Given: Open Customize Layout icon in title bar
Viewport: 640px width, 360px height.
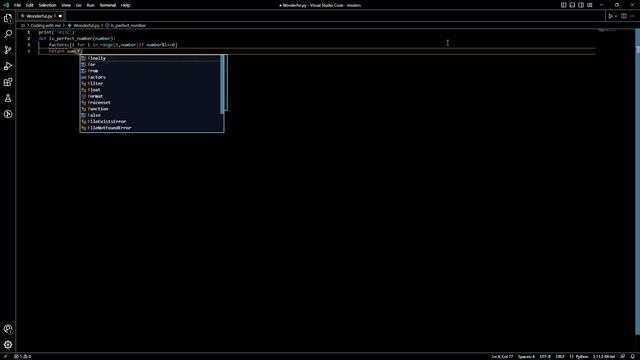Looking at the screenshot, I should click(x=590, y=5).
